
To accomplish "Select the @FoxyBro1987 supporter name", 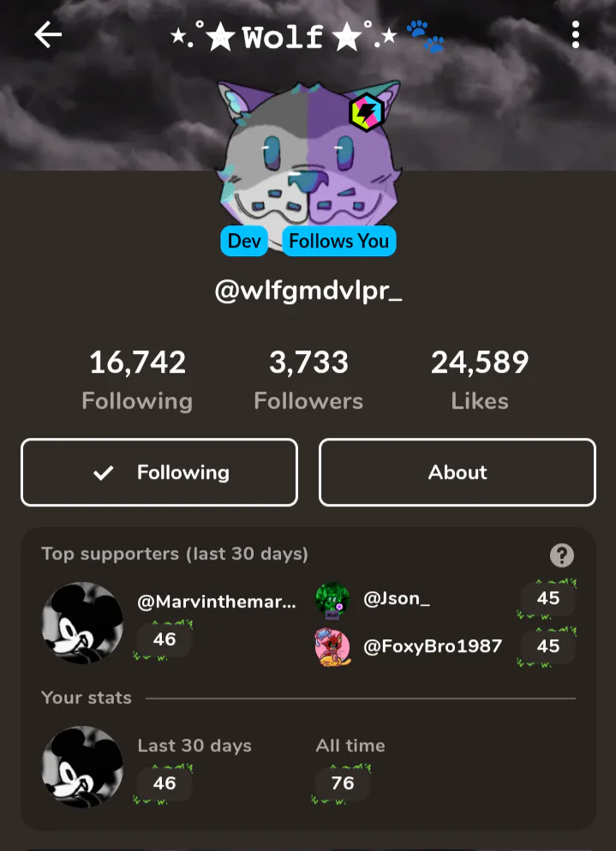I will (433, 646).
